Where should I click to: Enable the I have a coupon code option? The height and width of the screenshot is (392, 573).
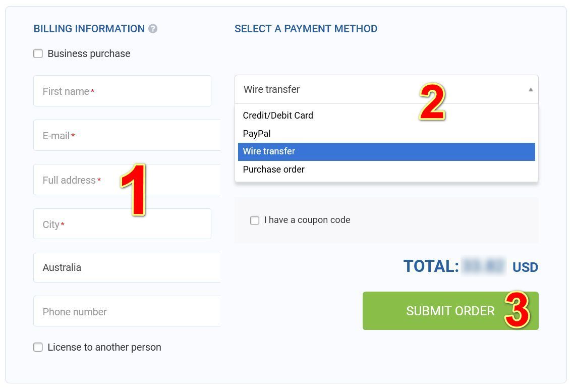point(255,220)
